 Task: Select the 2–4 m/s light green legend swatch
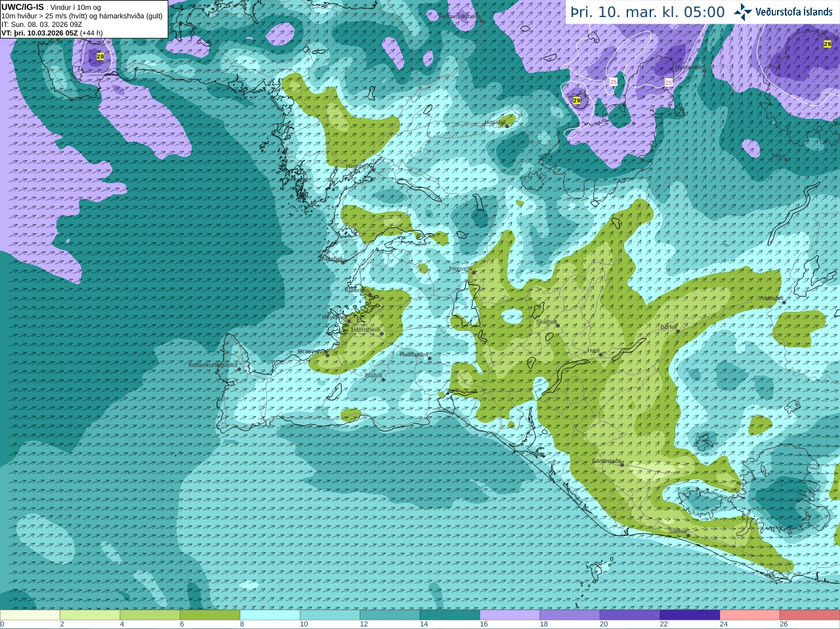(90, 615)
